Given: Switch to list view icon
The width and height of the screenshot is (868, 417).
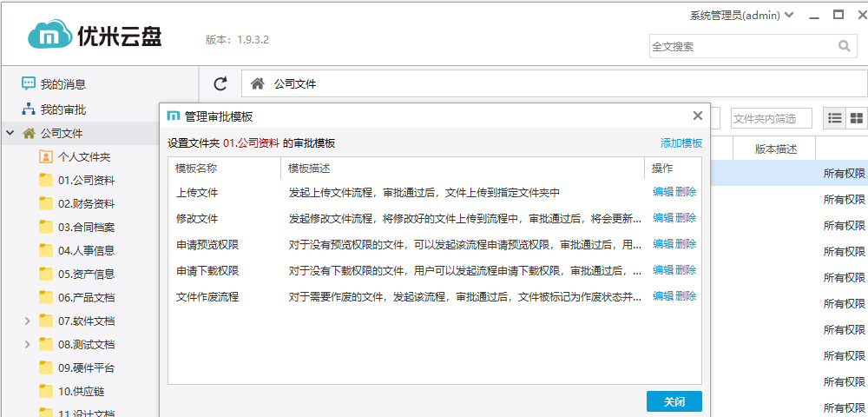Looking at the screenshot, I should coord(835,118).
